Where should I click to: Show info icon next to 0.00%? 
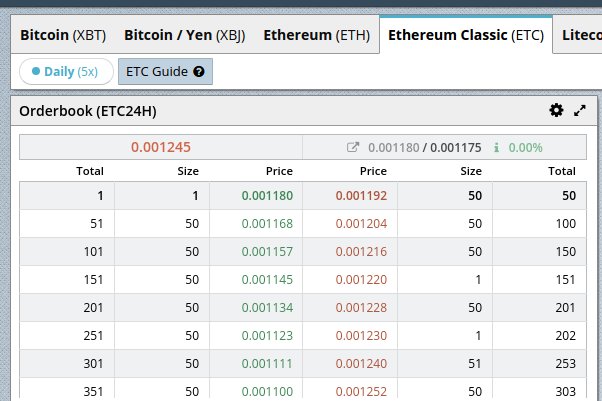point(496,147)
